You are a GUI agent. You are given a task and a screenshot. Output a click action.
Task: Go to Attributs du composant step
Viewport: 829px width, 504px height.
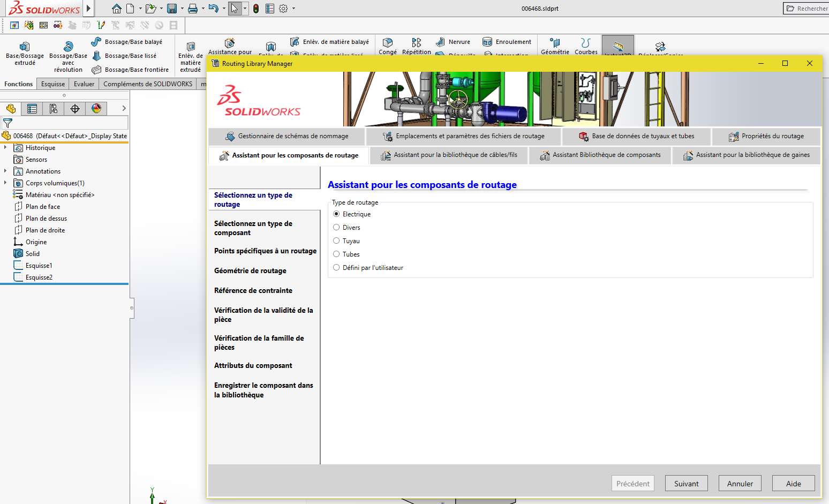[253, 365]
